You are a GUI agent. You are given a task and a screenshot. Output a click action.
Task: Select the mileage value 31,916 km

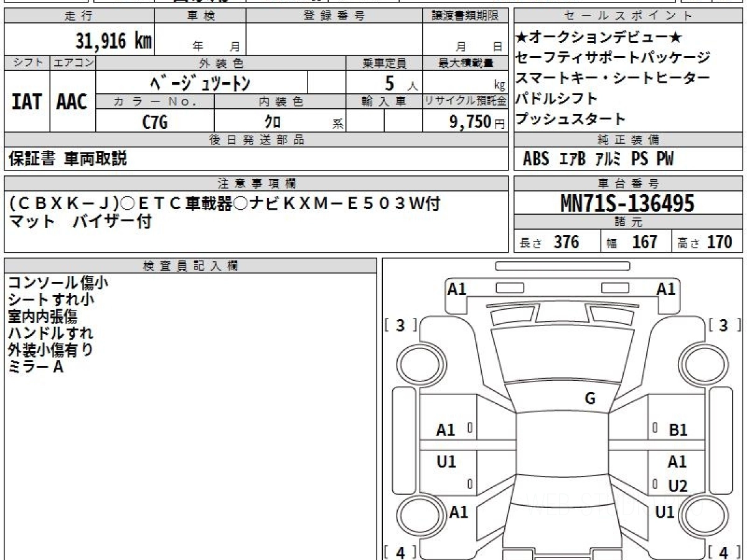[113, 41]
